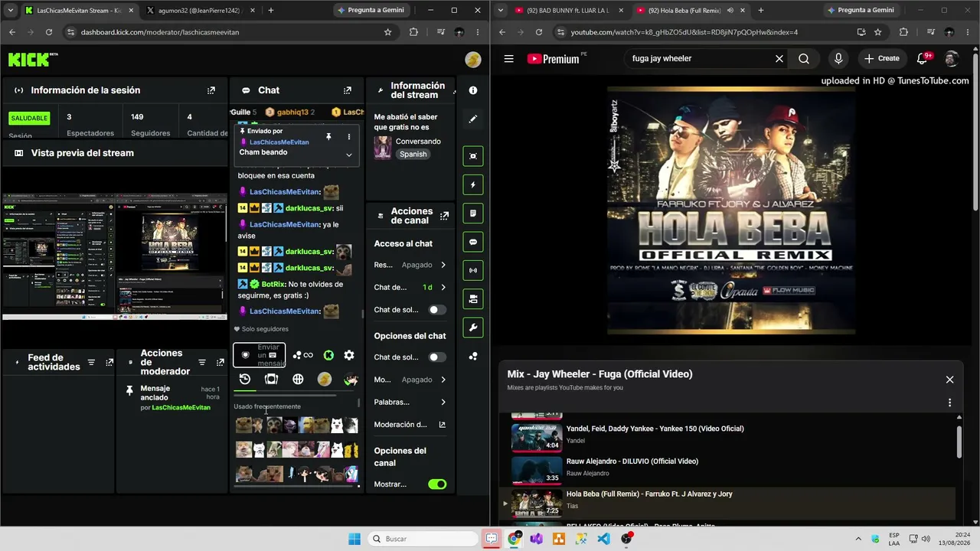
Task: Open new tab in Kick browser window
Action: 271,11
